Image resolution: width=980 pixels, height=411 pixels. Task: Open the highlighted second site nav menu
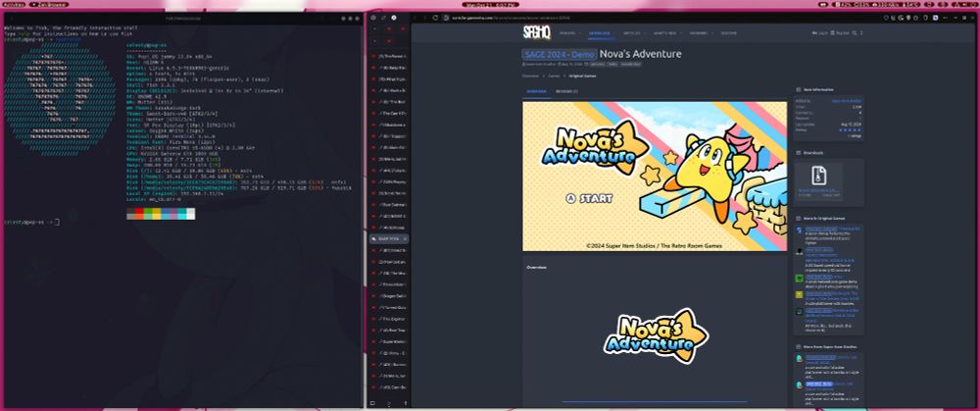tap(600, 33)
